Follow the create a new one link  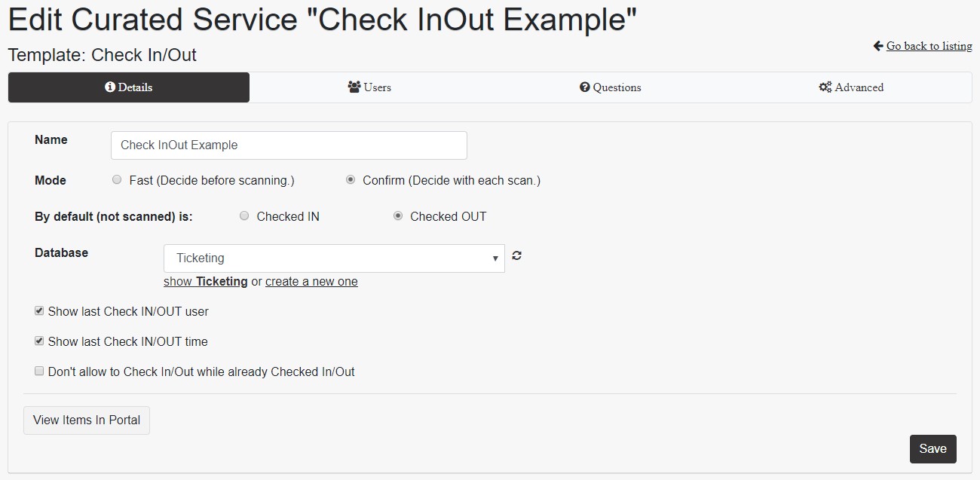pos(311,281)
